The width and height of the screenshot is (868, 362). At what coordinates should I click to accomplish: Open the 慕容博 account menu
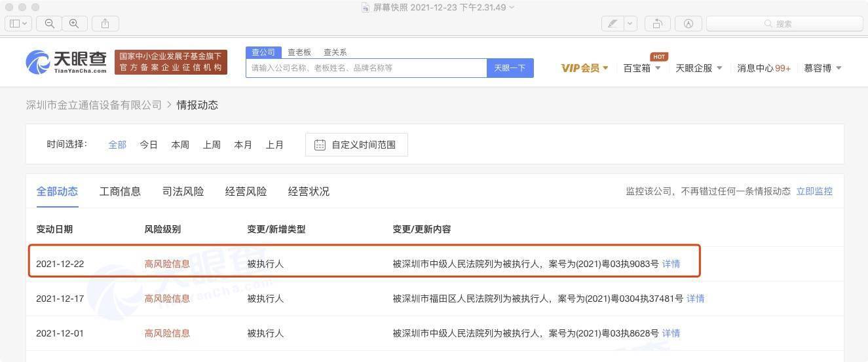(x=823, y=68)
